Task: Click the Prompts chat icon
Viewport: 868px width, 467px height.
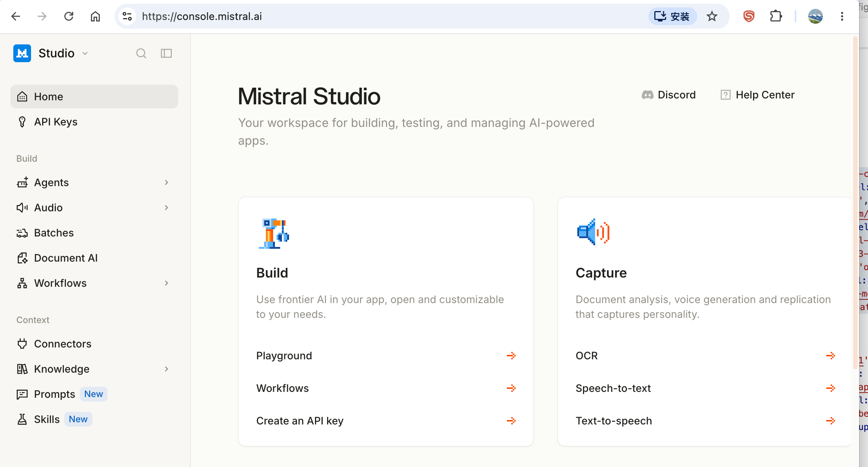Action: click(22, 394)
